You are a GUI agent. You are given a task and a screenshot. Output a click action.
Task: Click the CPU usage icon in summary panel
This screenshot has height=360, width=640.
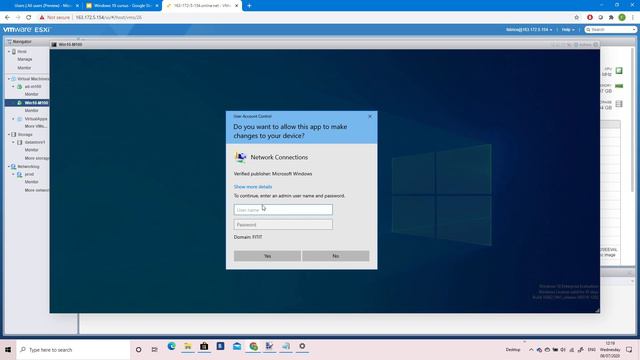click(619, 71)
